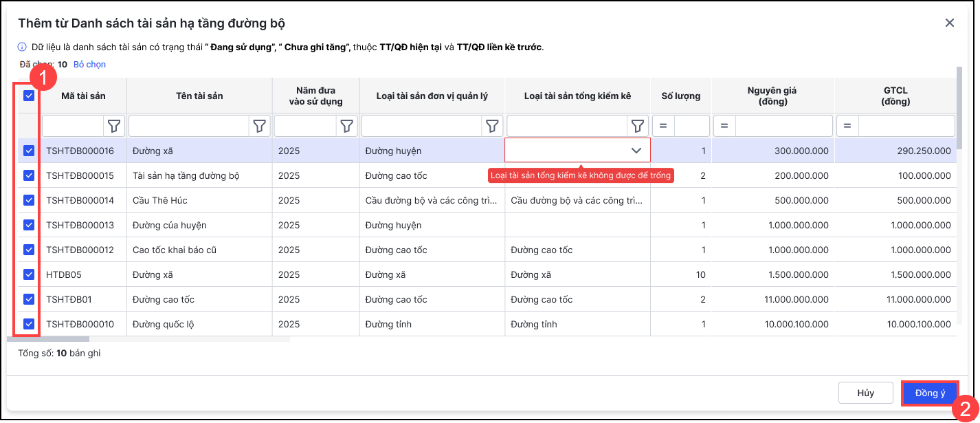Image resolution: width=980 pixels, height=423 pixels.
Task: Toggle the select-all checkbox in table header
Action: coord(29,96)
